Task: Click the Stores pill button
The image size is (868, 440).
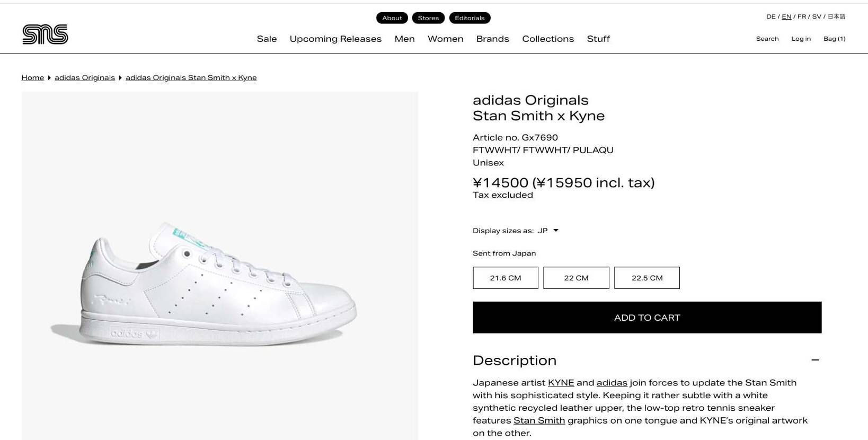Action: pyautogui.click(x=428, y=17)
